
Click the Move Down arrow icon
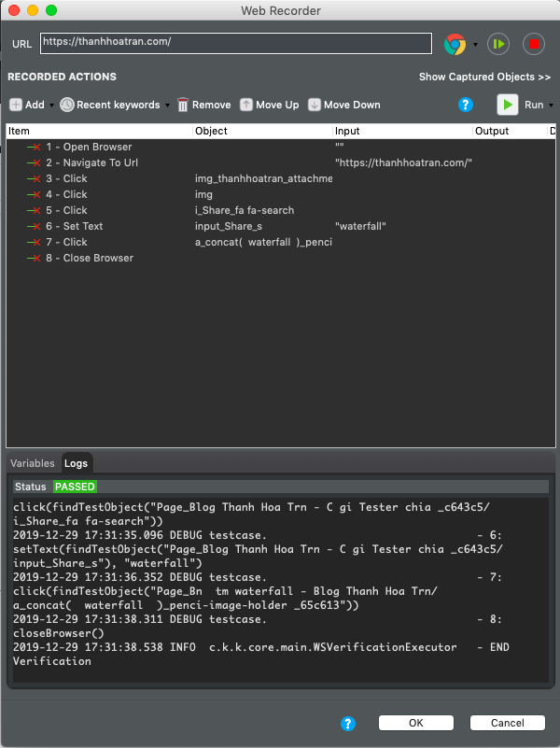[x=315, y=105]
